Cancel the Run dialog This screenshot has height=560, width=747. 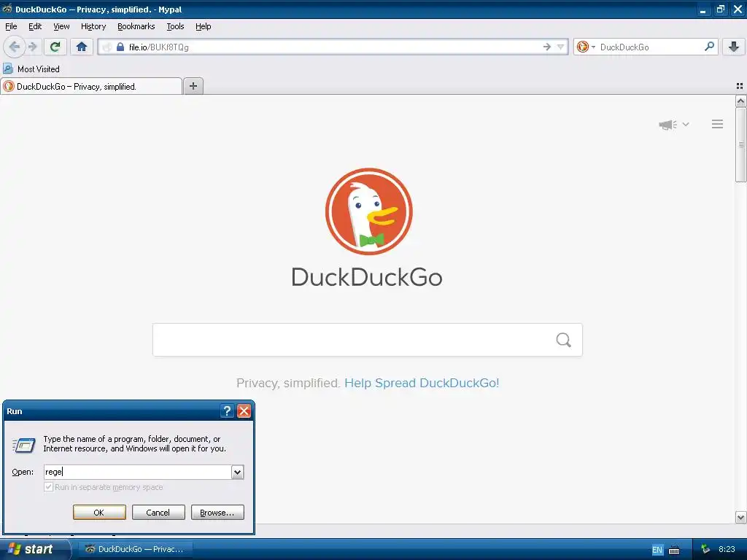158,513
